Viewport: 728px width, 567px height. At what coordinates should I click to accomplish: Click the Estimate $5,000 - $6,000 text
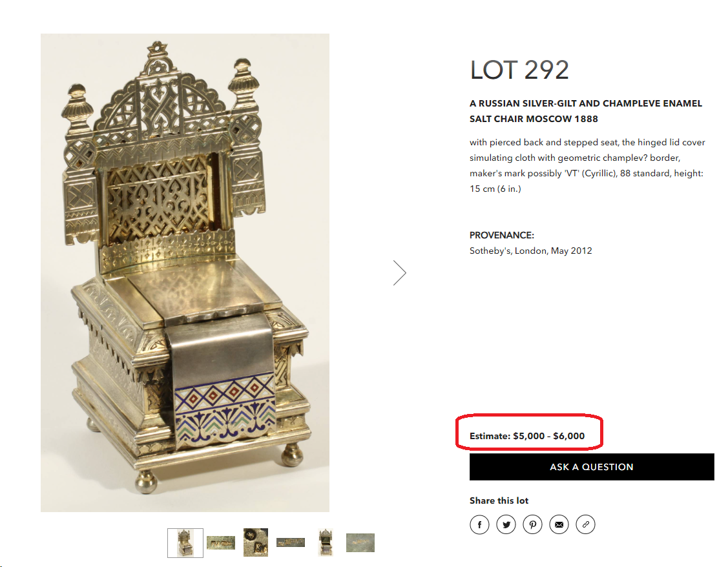pos(527,436)
